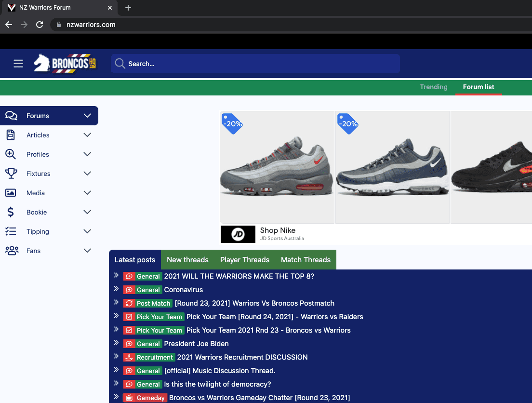
Task: Click the Tipping checklist icon
Action: point(11,231)
